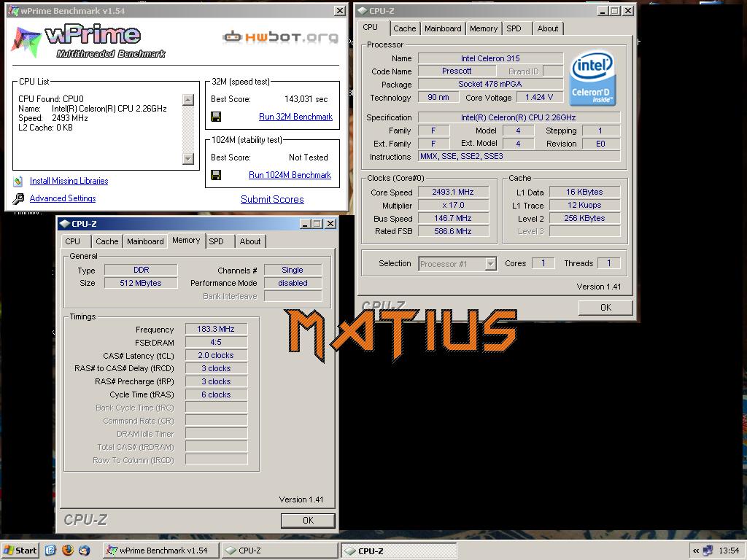Activate the second CPU-Z taskbar button
Viewport: 747px width, 560px height.
(x=398, y=551)
